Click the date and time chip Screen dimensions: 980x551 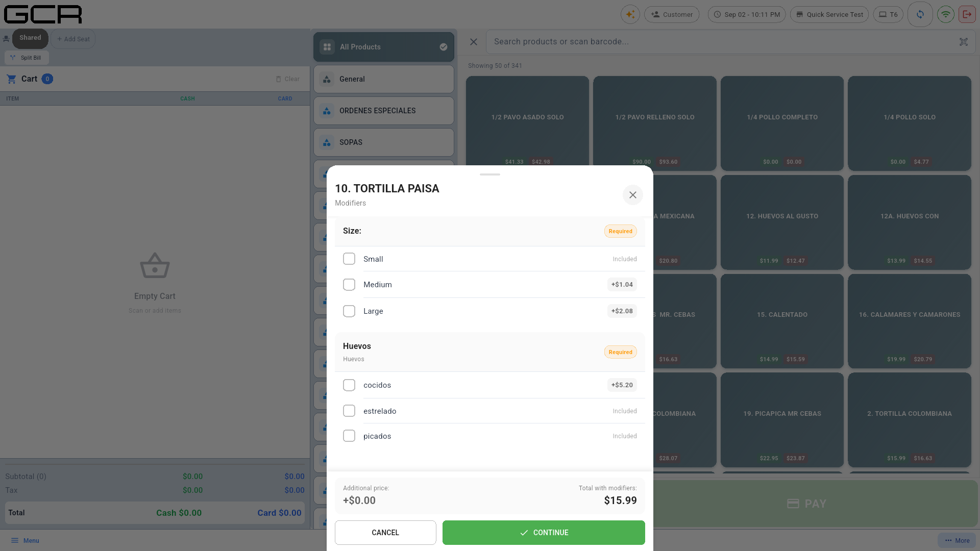[746, 14]
